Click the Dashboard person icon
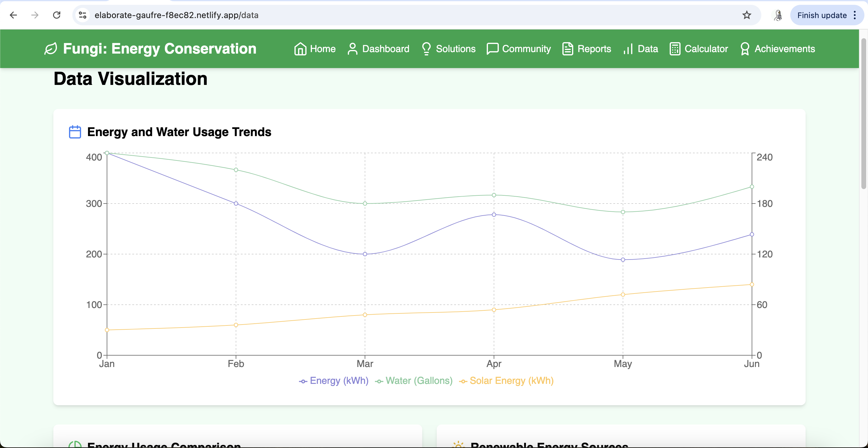Screen dimensions: 868x448 [352, 49]
